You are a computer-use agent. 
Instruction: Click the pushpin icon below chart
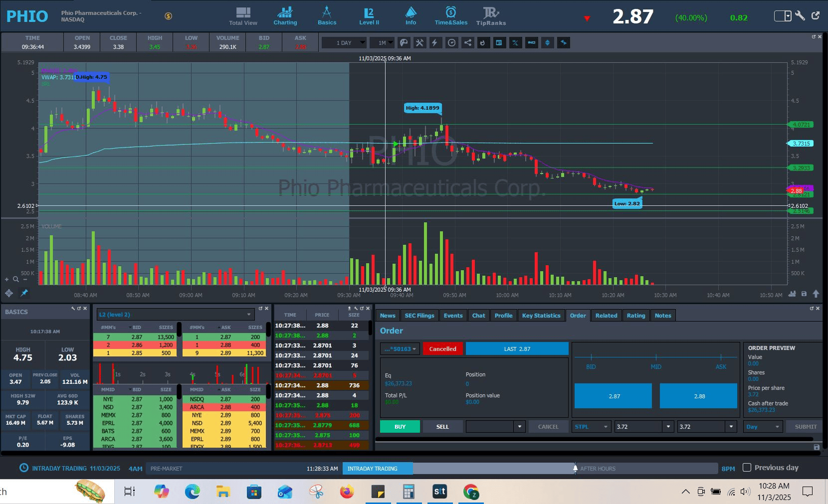24,293
